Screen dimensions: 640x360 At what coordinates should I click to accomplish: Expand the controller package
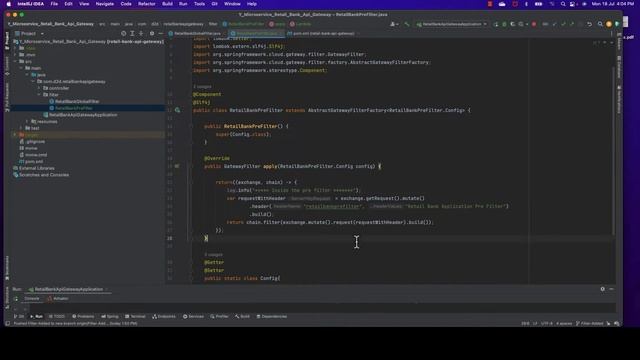click(x=39, y=88)
